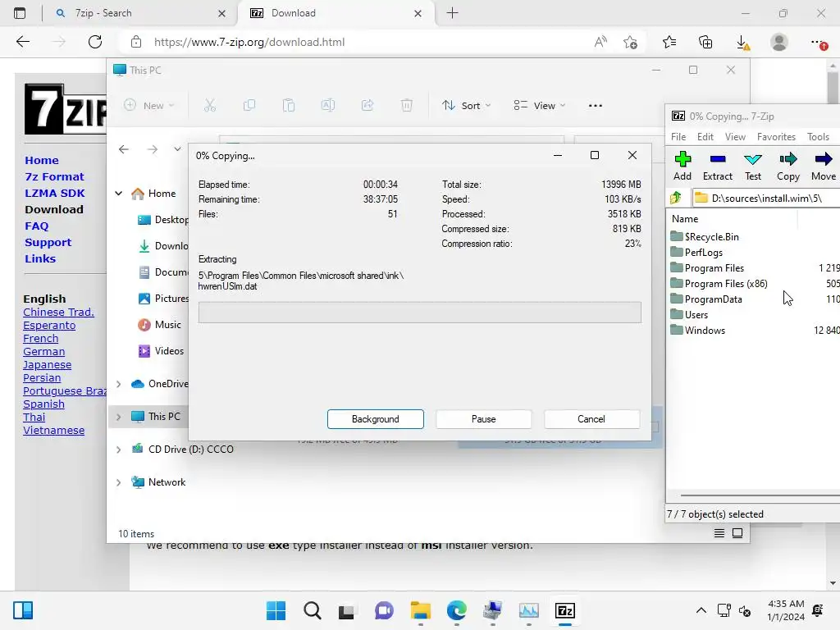The height and width of the screenshot is (630, 840).
Task: Click the Share icon in This PC toolbar
Action: [367, 106]
